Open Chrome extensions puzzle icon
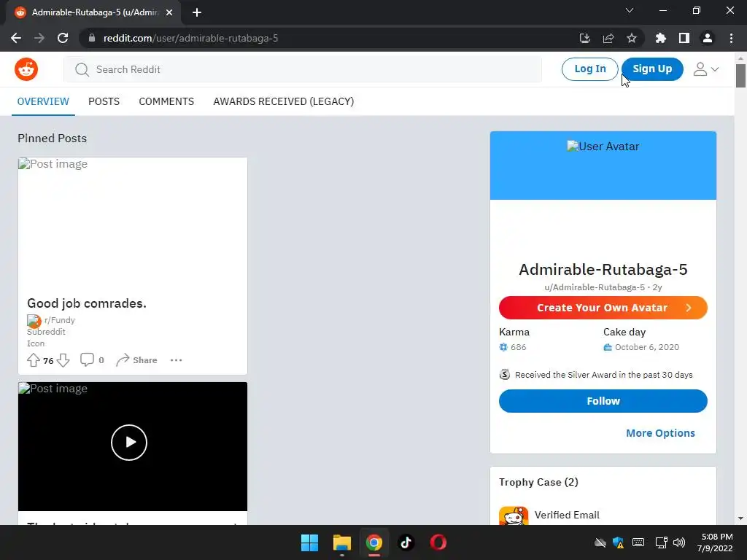The height and width of the screenshot is (560, 747). [x=661, y=38]
